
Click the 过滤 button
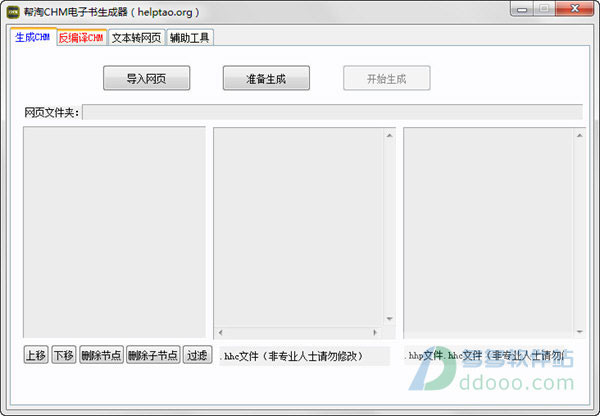[x=197, y=355]
